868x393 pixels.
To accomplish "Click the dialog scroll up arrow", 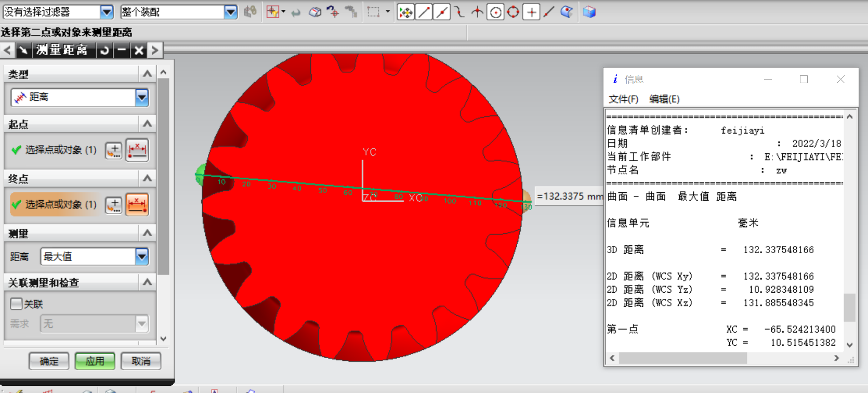I will (x=163, y=72).
